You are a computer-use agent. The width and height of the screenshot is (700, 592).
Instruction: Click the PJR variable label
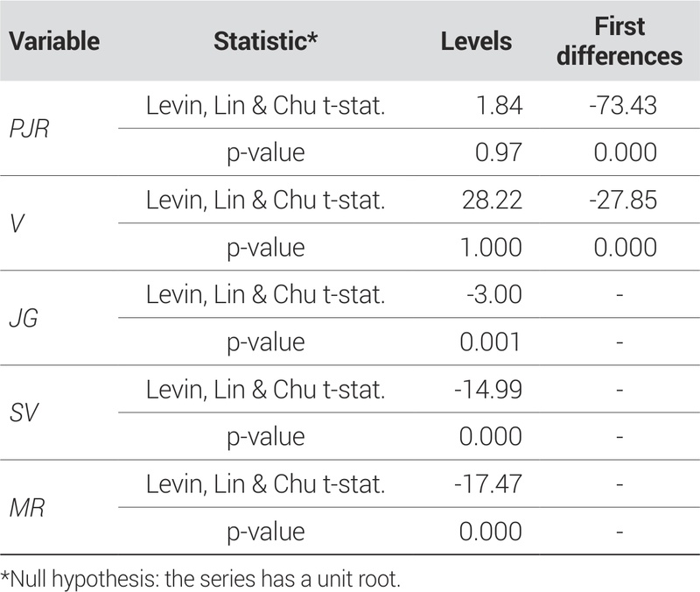[x=28, y=129]
